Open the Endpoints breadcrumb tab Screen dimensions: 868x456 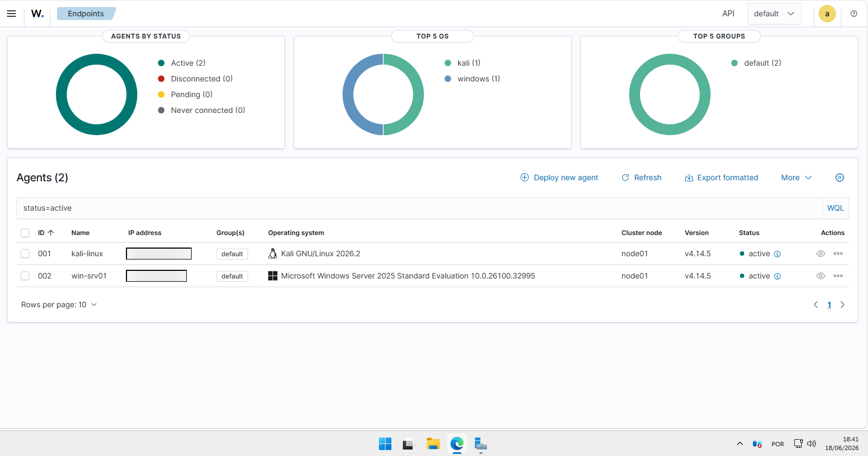point(86,14)
